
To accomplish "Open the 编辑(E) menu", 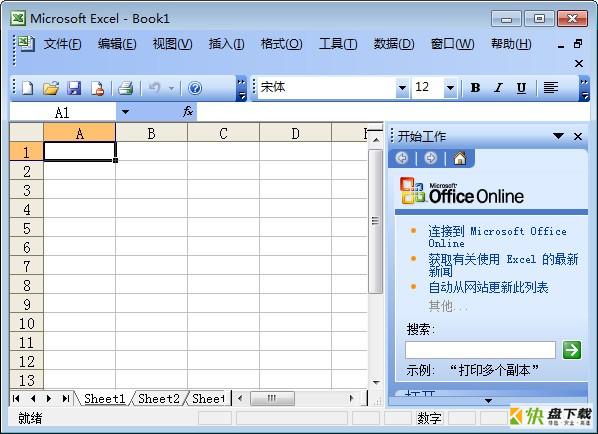I will pyautogui.click(x=117, y=44).
